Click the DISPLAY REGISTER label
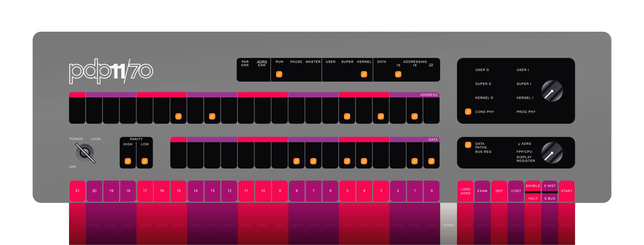 526,159
